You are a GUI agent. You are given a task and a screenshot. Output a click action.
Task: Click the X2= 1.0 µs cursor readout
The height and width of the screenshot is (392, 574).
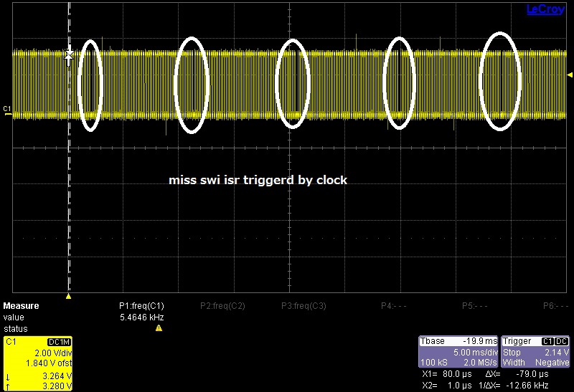click(x=446, y=386)
